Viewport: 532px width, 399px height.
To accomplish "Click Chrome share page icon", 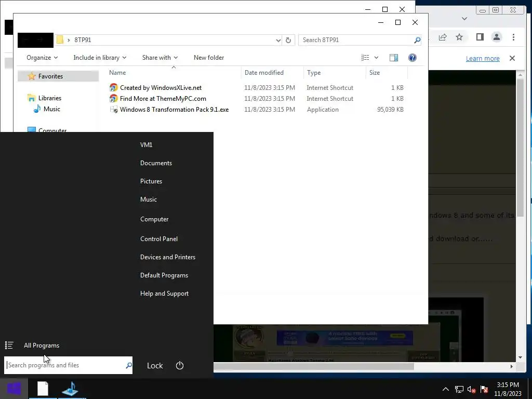I will (x=443, y=37).
